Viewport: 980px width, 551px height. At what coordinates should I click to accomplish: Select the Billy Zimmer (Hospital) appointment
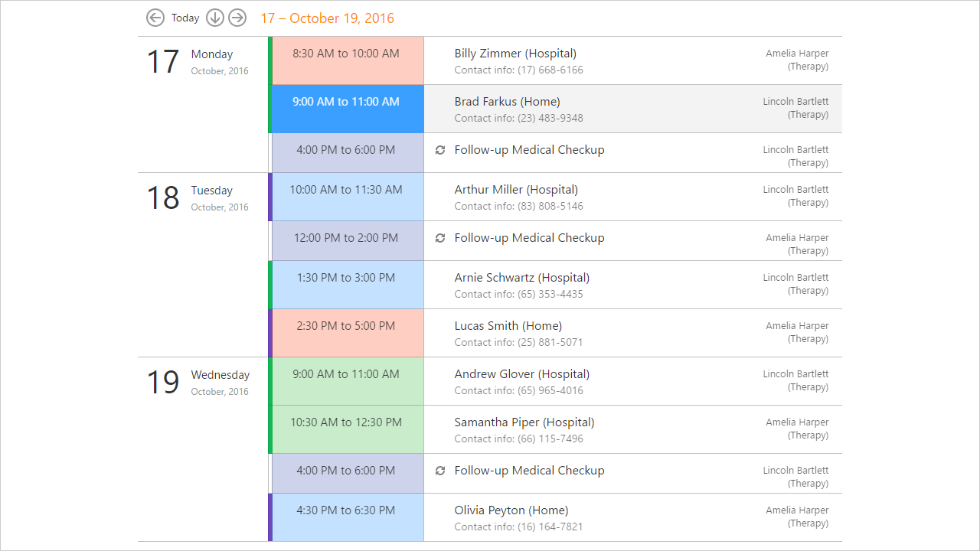pyautogui.click(x=515, y=54)
